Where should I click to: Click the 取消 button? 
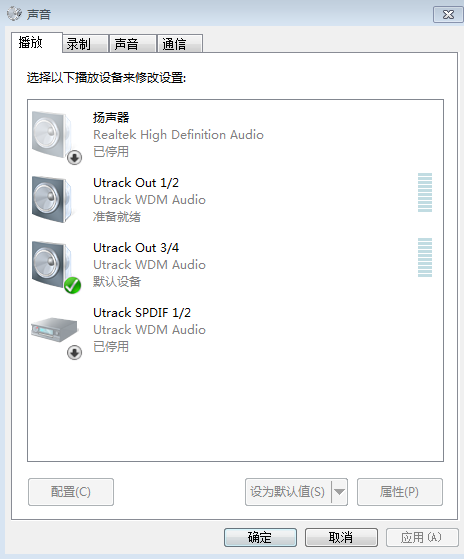pos(341,537)
